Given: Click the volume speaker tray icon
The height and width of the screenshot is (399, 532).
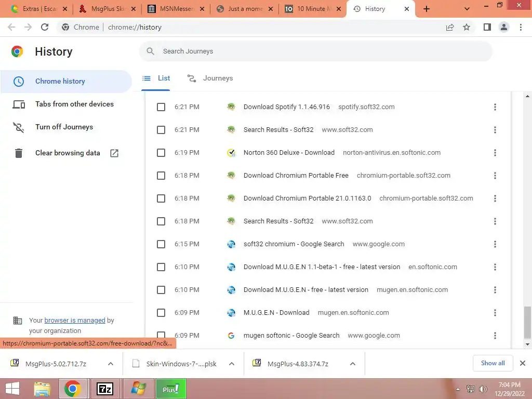Looking at the screenshot, I should click(x=483, y=389).
